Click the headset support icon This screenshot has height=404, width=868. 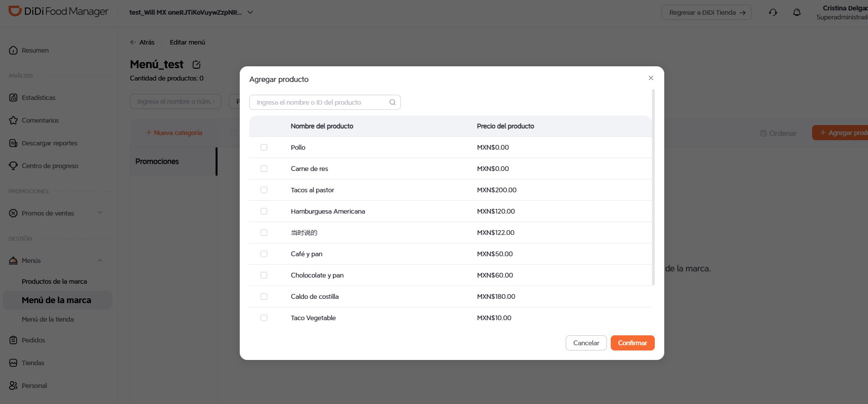773,13
